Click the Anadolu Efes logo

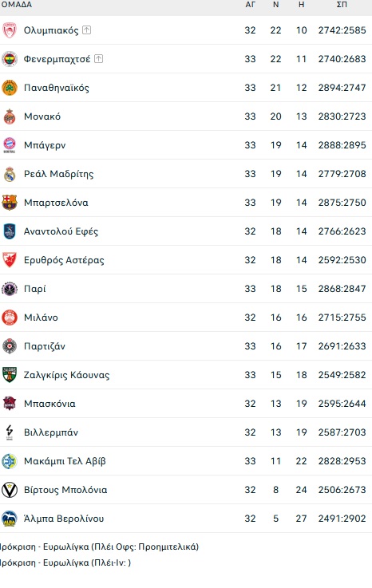10,231
